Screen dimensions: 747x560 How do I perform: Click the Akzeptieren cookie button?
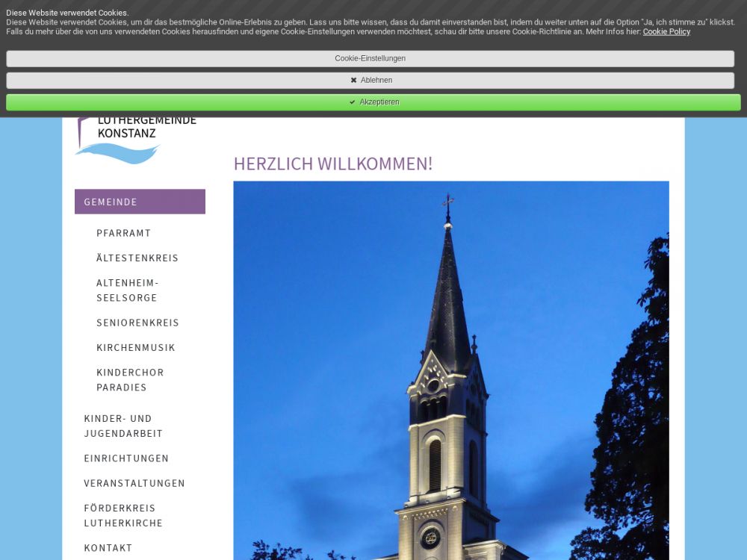[373, 102]
